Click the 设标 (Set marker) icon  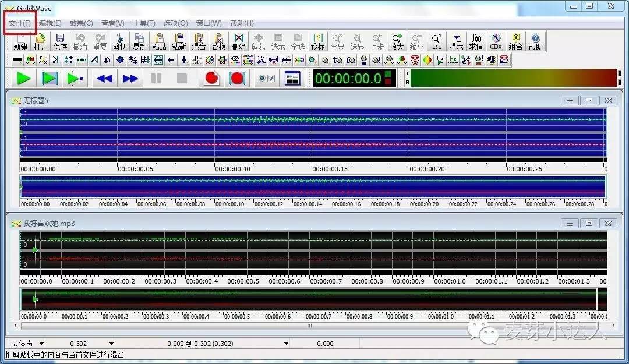click(318, 42)
